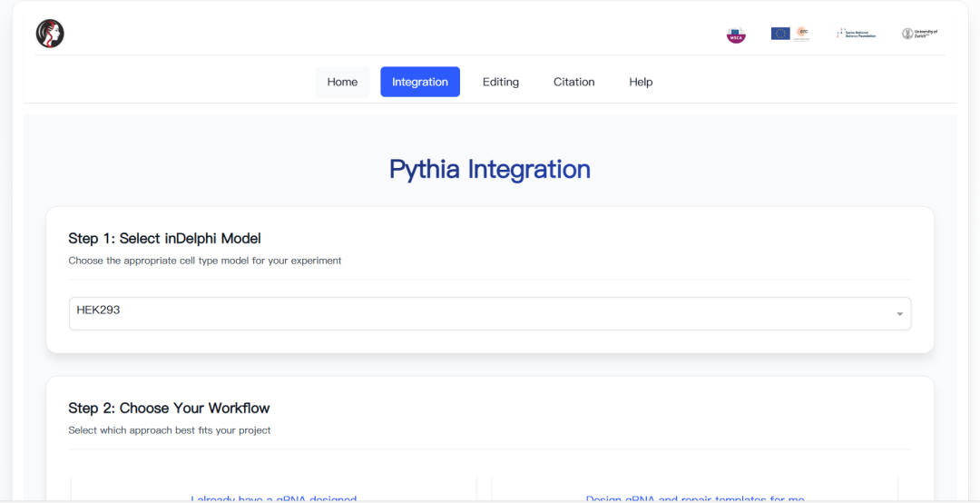Click the 'Step 1: Select inDelphi Model' heading
The height and width of the screenshot is (503, 980).
pyautogui.click(x=164, y=239)
